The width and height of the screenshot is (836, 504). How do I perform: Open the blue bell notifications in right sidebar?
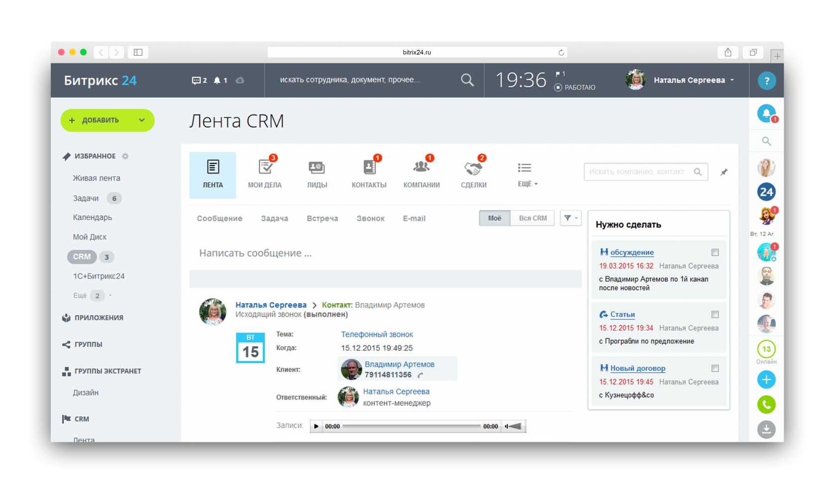click(x=766, y=113)
